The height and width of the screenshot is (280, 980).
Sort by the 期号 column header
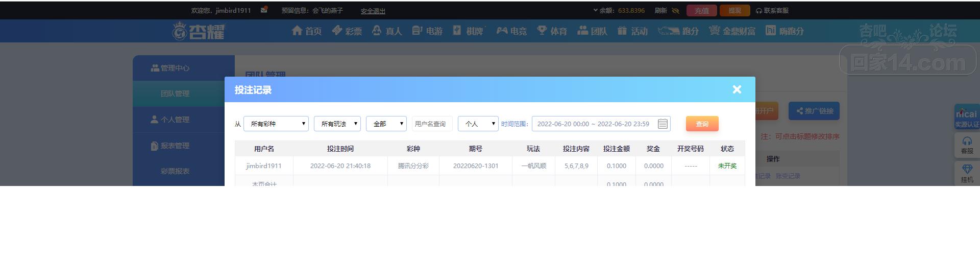476,149
